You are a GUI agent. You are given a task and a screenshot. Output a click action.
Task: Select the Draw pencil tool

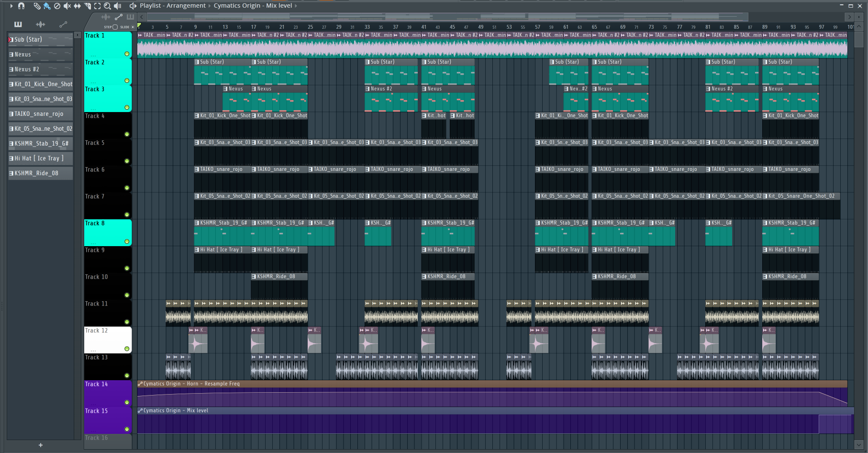point(37,6)
